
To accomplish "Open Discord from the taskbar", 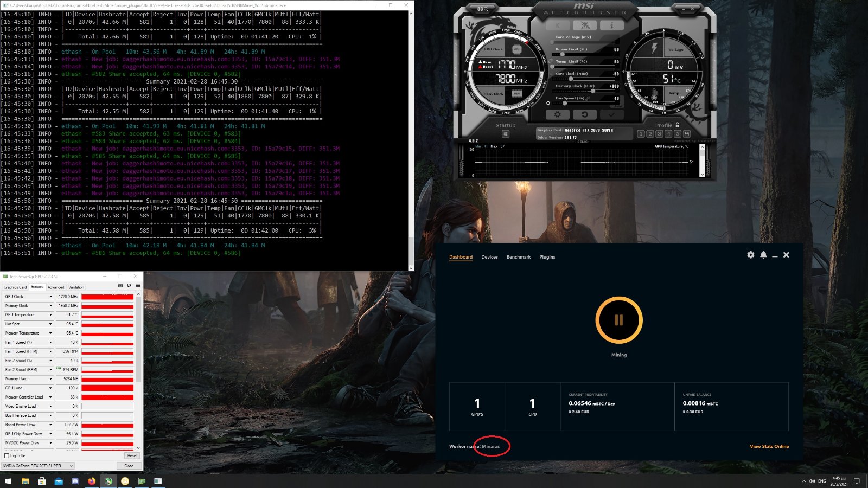I will click(x=75, y=481).
